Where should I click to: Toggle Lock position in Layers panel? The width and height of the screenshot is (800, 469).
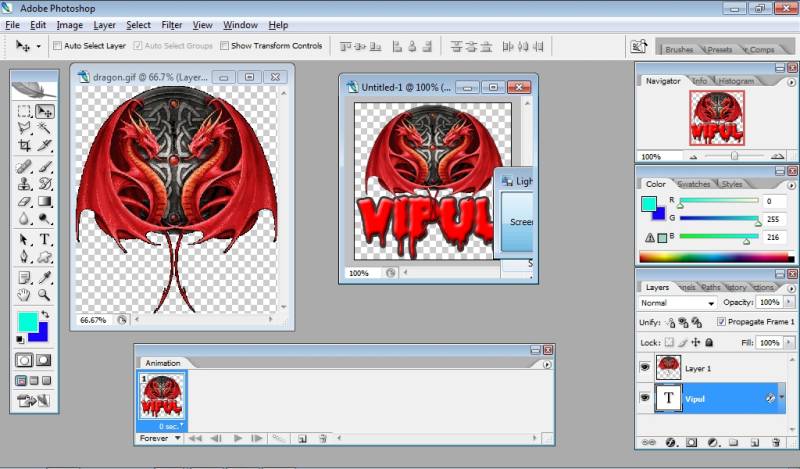(x=696, y=342)
